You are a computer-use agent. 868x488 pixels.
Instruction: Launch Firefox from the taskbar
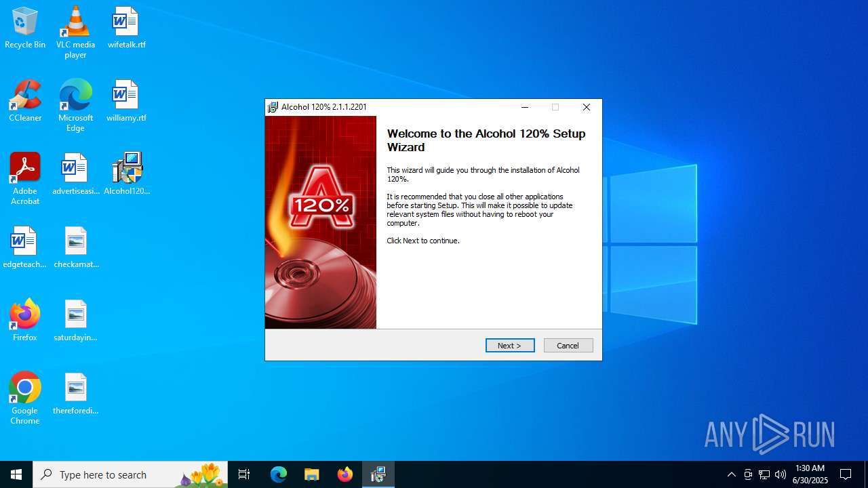click(x=345, y=474)
